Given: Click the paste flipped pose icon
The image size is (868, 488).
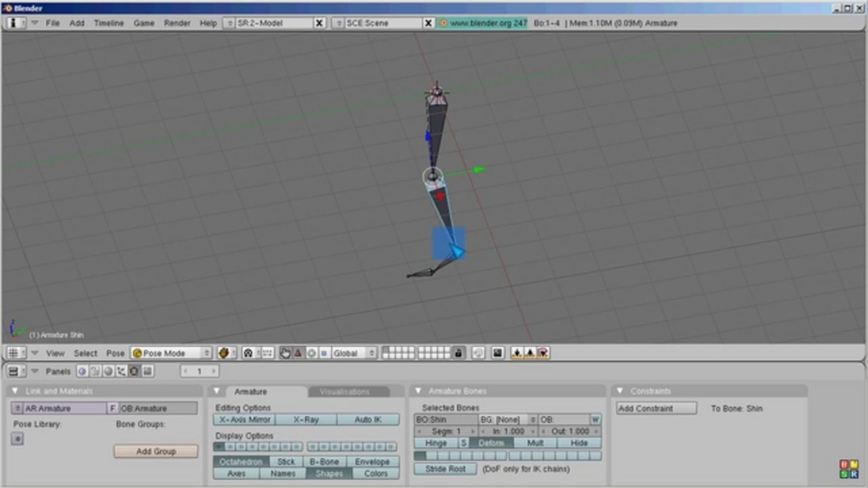Looking at the screenshot, I should click(543, 353).
